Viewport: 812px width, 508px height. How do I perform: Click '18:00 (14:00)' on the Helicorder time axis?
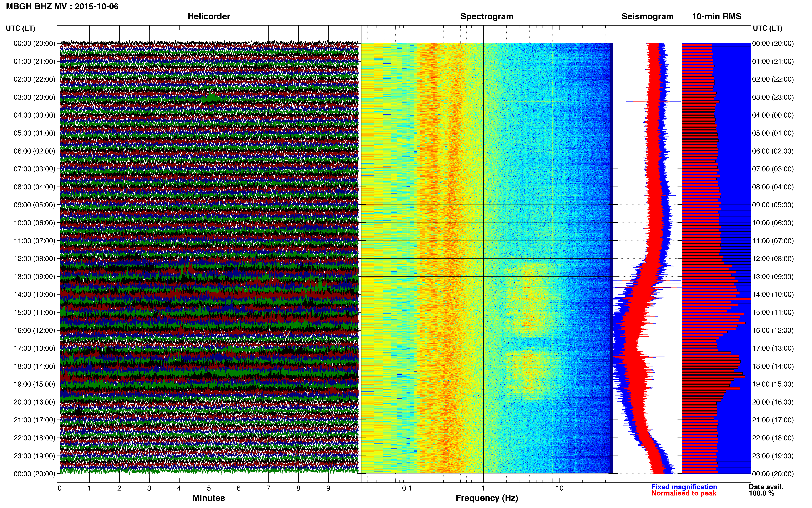point(34,366)
